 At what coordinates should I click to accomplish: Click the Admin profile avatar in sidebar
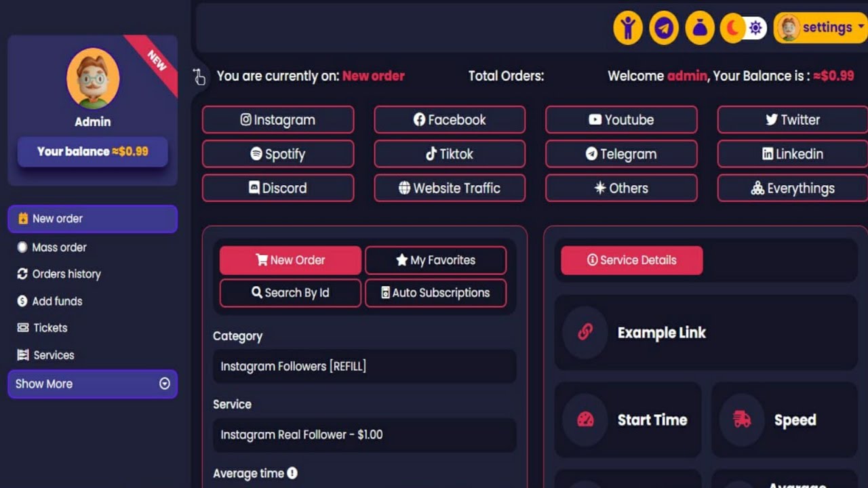pos(93,79)
